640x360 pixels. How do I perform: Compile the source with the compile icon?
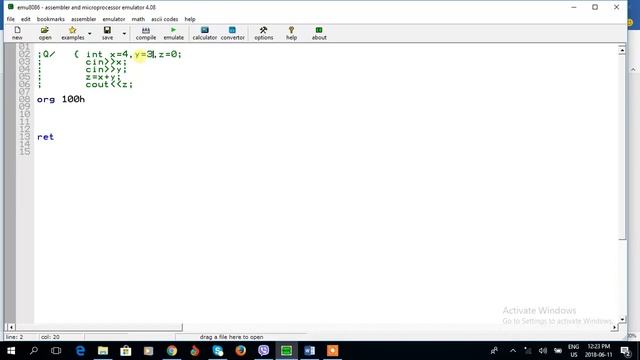(x=146, y=33)
